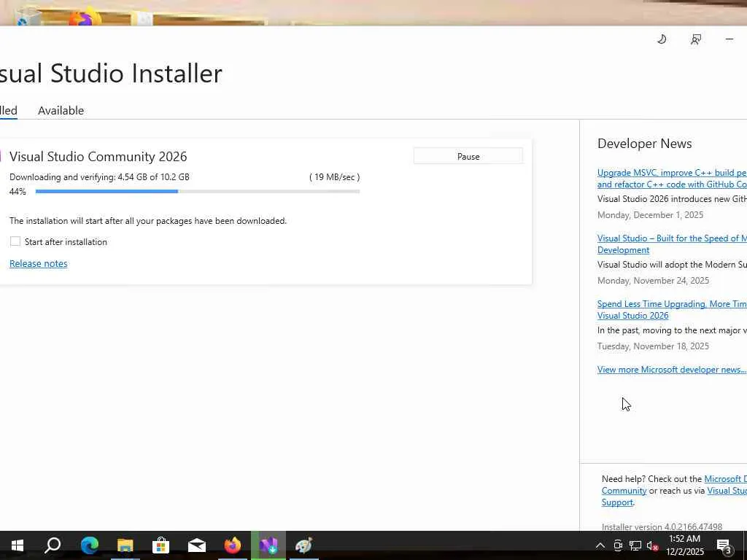
Task: Launch Microsoft Edge from taskbar
Action: (x=89, y=545)
